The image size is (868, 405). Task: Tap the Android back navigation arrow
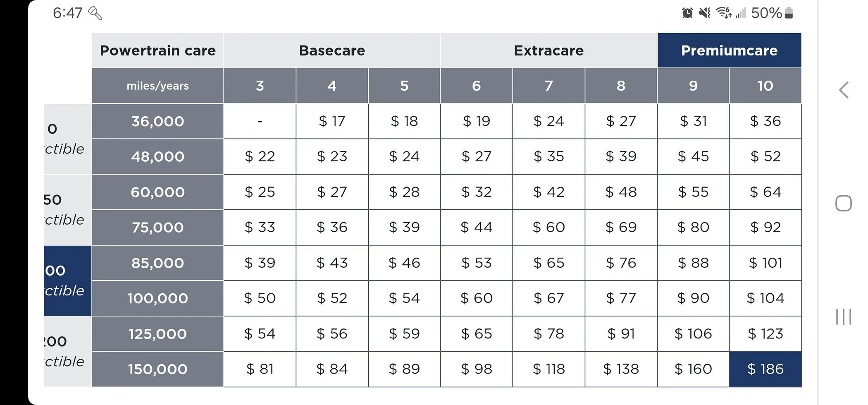[x=844, y=90]
